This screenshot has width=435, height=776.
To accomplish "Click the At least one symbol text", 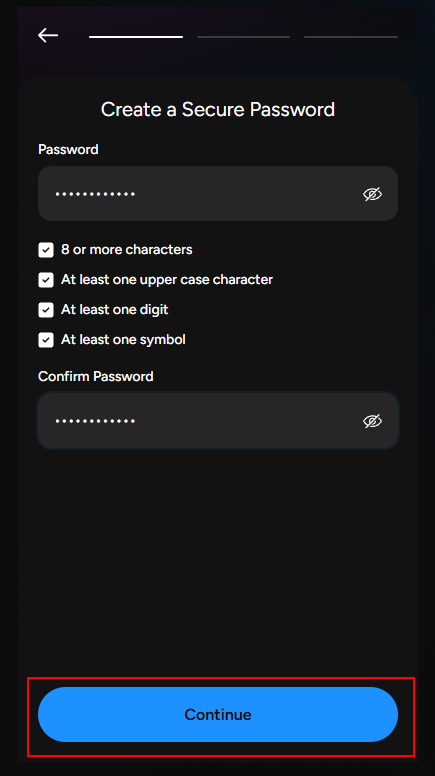I will coord(123,340).
